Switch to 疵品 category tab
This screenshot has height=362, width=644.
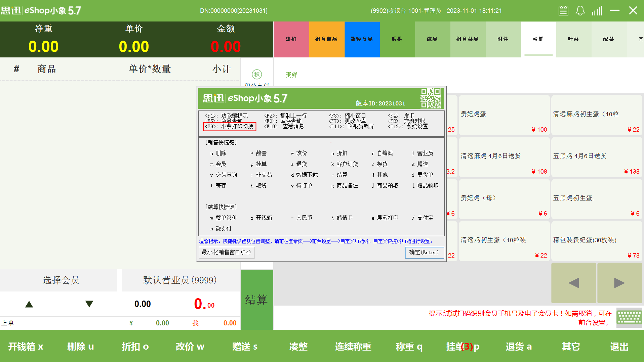pyautogui.click(x=433, y=39)
